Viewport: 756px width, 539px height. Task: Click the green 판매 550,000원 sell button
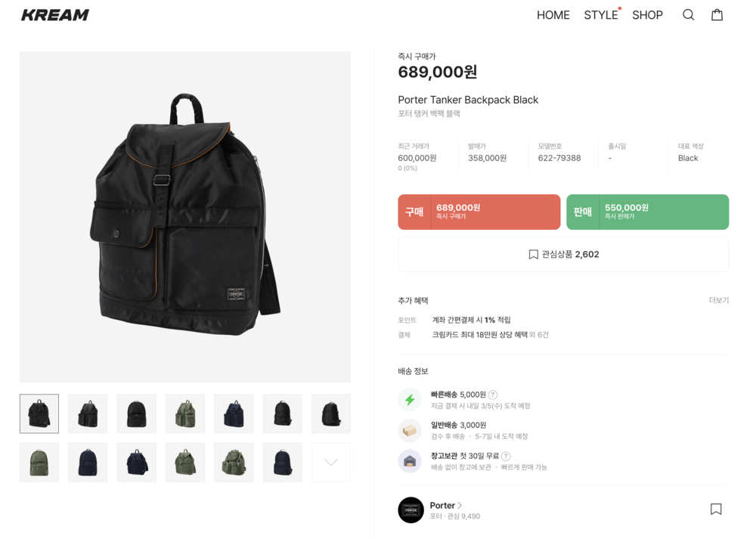pyautogui.click(x=648, y=212)
